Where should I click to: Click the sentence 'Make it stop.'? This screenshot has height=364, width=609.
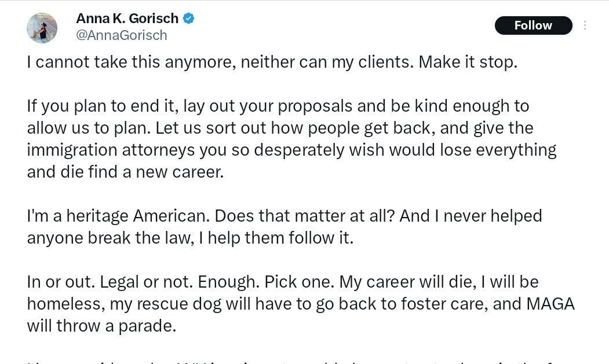468,62
